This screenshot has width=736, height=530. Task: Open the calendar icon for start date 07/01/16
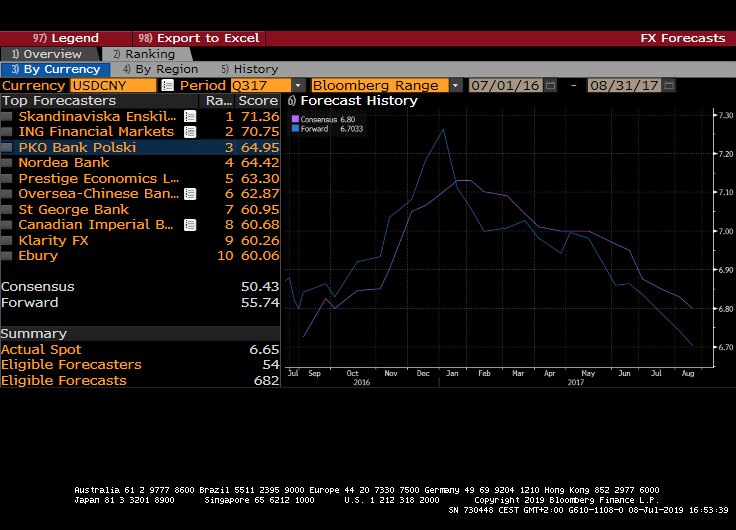click(553, 86)
